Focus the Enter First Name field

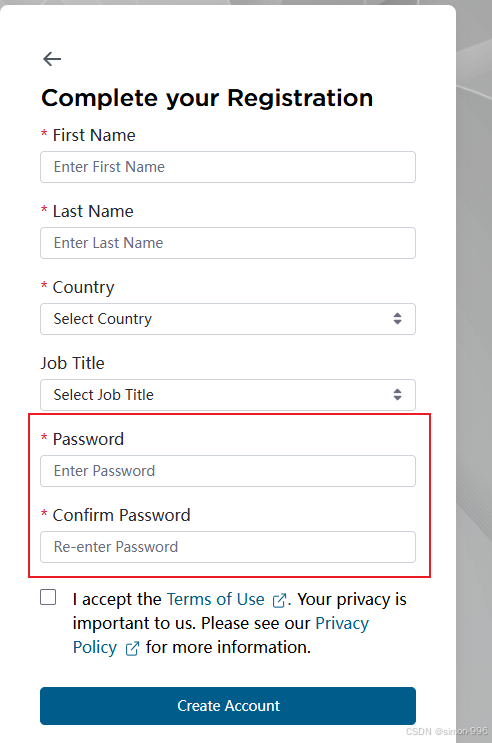[228, 167]
